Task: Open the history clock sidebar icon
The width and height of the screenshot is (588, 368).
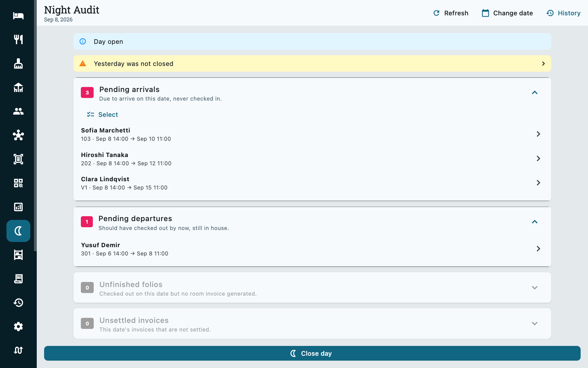Action: (18, 303)
